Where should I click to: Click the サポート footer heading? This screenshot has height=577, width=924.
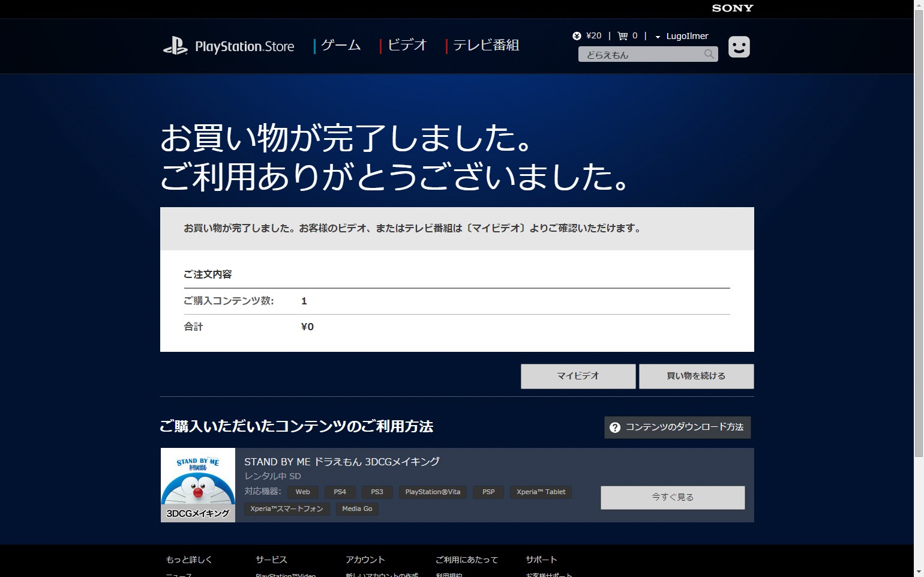(x=541, y=560)
